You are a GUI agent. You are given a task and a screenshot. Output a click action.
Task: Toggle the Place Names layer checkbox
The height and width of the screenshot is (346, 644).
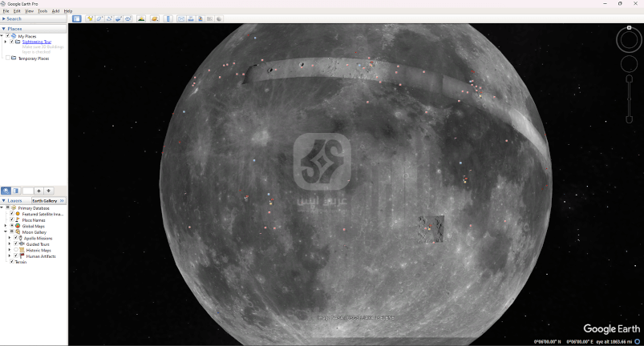pyautogui.click(x=12, y=219)
